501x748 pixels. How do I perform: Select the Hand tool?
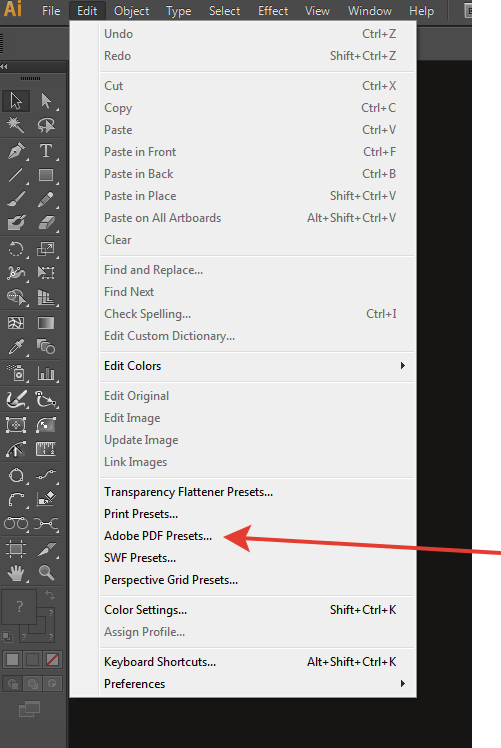16,572
